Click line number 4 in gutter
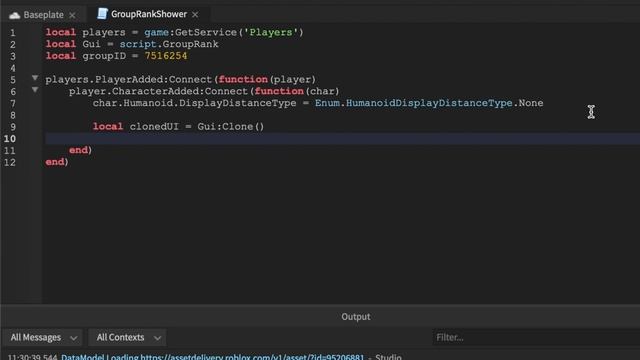The image size is (640, 360). 13,68
